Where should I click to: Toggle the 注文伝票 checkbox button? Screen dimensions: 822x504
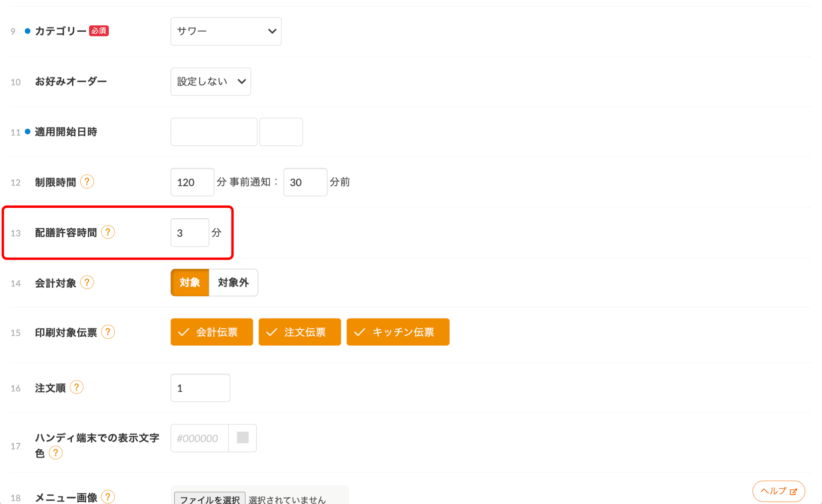pyautogui.click(x=299, y=332)
